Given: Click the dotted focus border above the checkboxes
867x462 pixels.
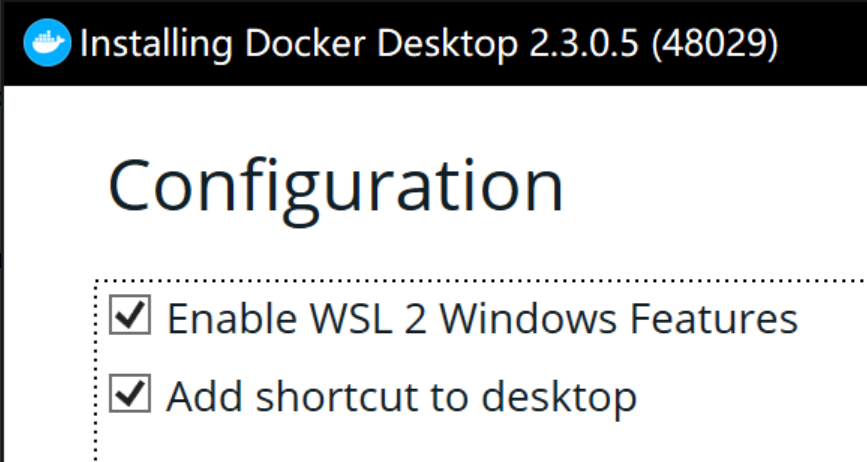Looking at the screenshot, I should pyautogui.click(x=481, y=282).
